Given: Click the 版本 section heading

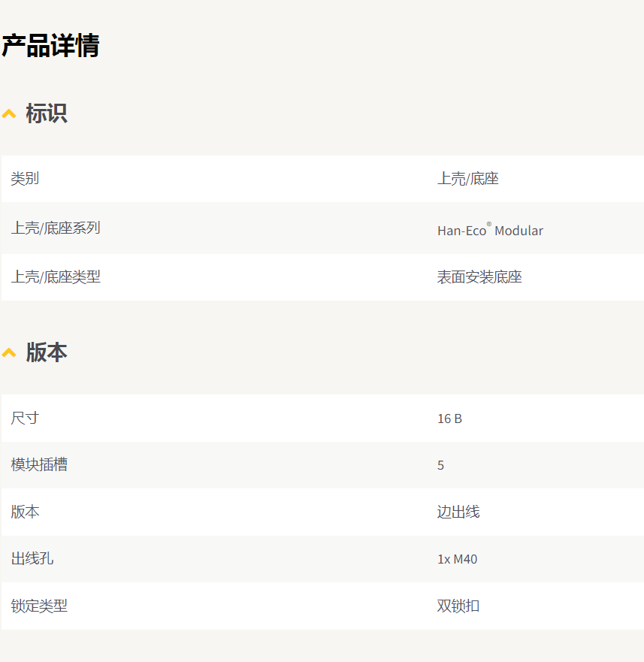Looking at the screenshot, I should click(47, 352).
